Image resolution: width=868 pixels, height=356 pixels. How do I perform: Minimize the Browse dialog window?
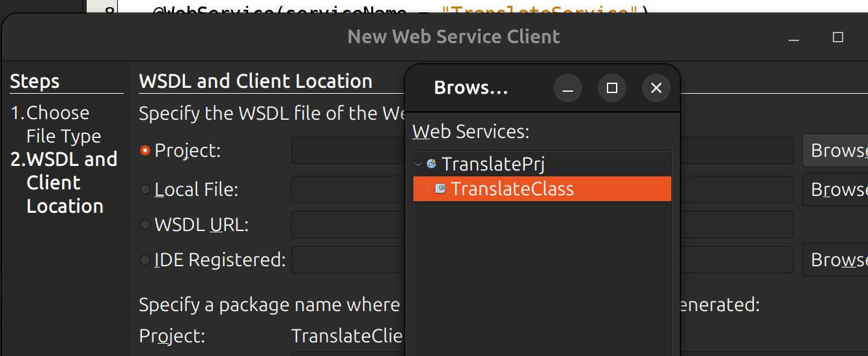(x=568, y=88)
